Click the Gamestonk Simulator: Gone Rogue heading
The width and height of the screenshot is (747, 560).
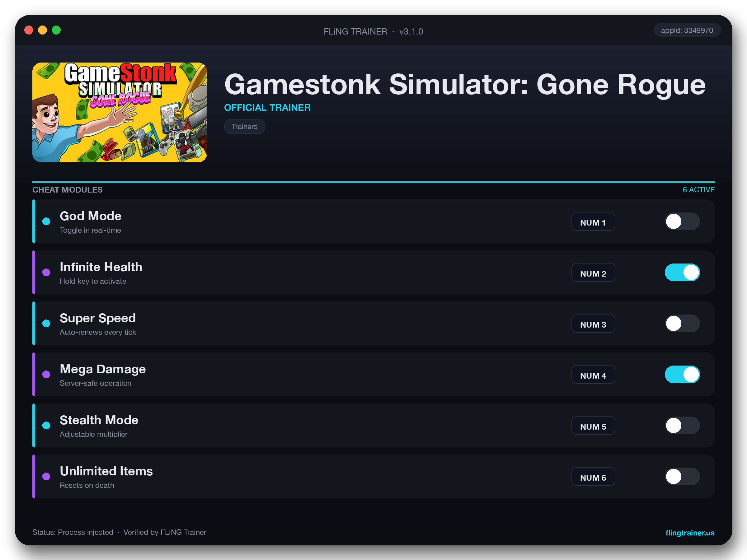click(465, 84)
